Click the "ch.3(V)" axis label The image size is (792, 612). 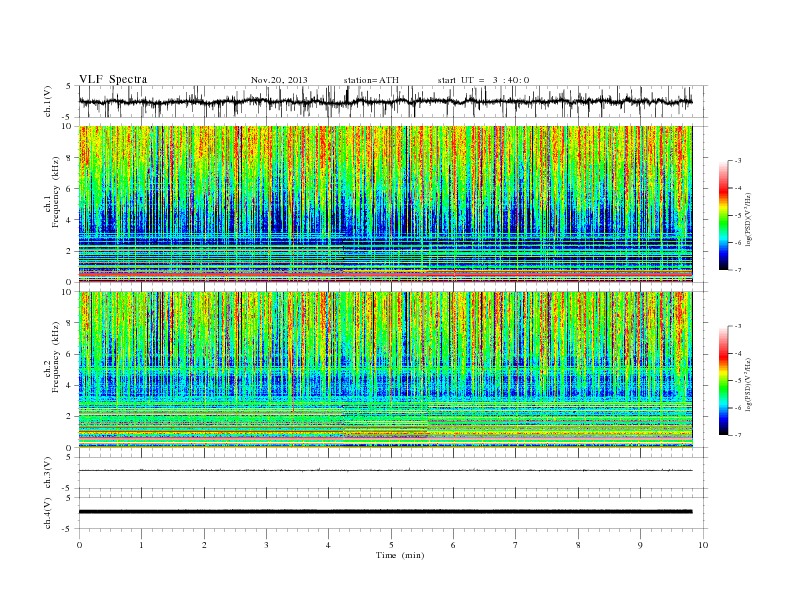click(48, 473)
